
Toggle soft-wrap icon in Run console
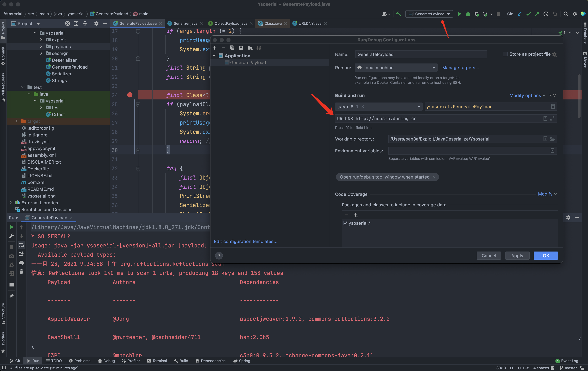point(21,245)
